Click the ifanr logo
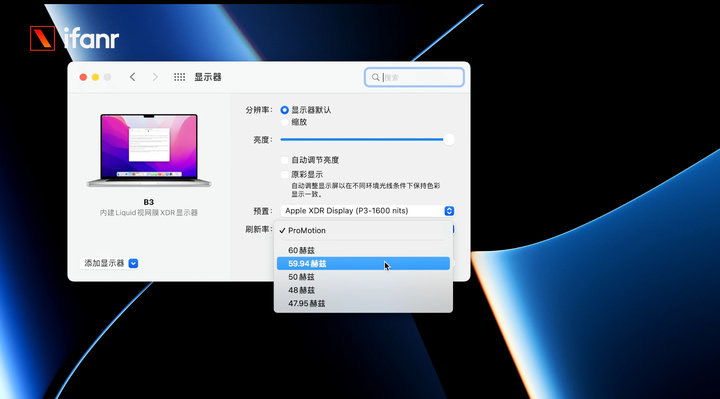This screenshot has width=720, height=399. [74, 38]
